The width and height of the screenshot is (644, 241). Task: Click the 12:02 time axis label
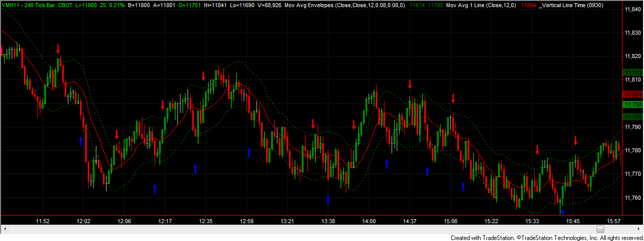[83, 221]
